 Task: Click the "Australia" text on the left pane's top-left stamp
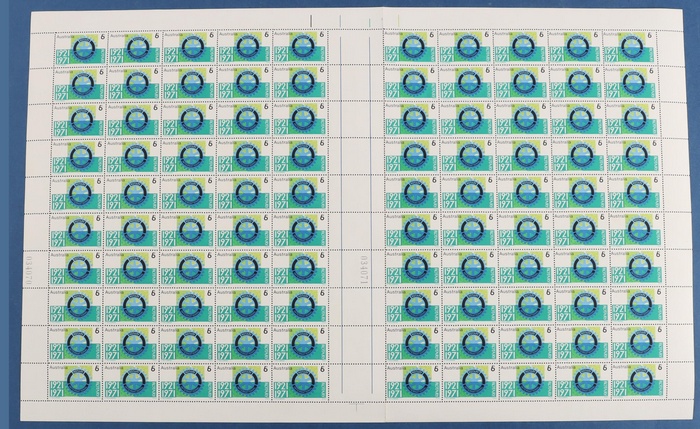pyautogui.click(x=65, y=34)
